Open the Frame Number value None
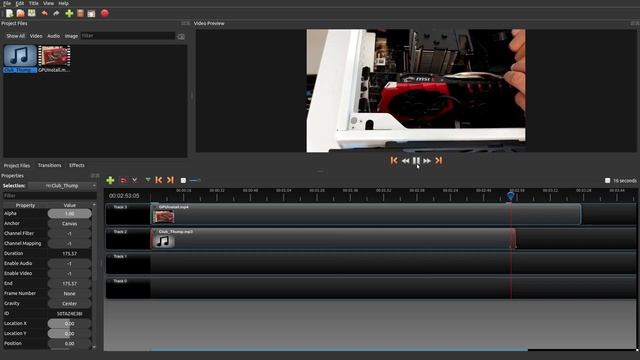This screenshot has width=640, height=360. 69,293
